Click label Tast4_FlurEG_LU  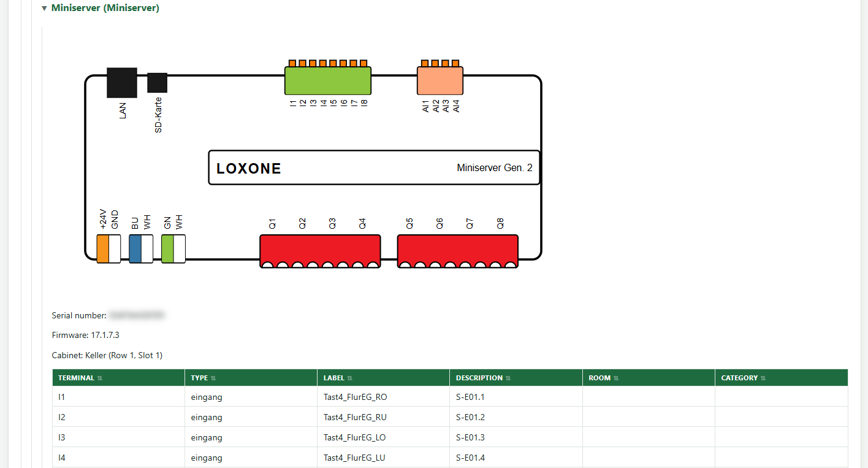point(355,458)
